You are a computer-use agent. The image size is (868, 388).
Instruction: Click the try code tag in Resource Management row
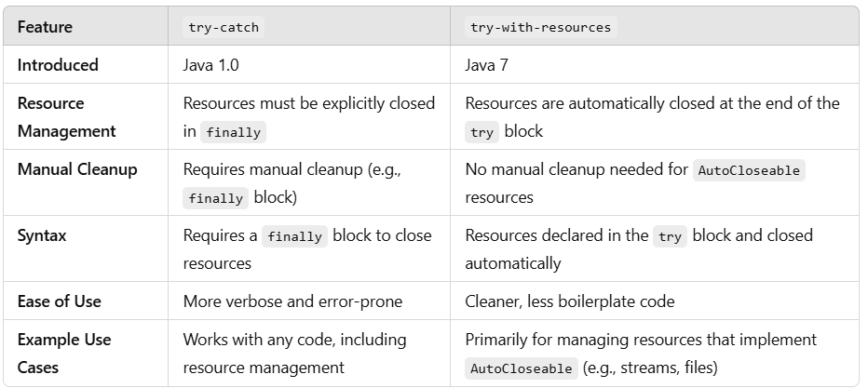(481, 132)
